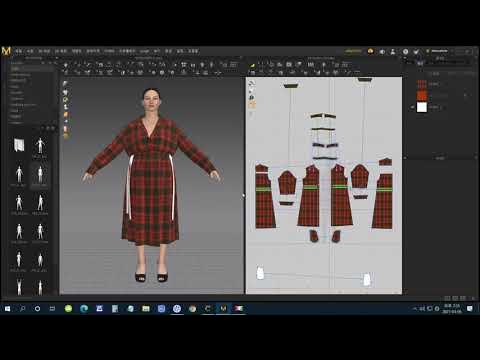Select the left front bodice-skirt pattern piece
This screenshot has height=360, width=480.
pyautogui.click(x=309, y=196)
